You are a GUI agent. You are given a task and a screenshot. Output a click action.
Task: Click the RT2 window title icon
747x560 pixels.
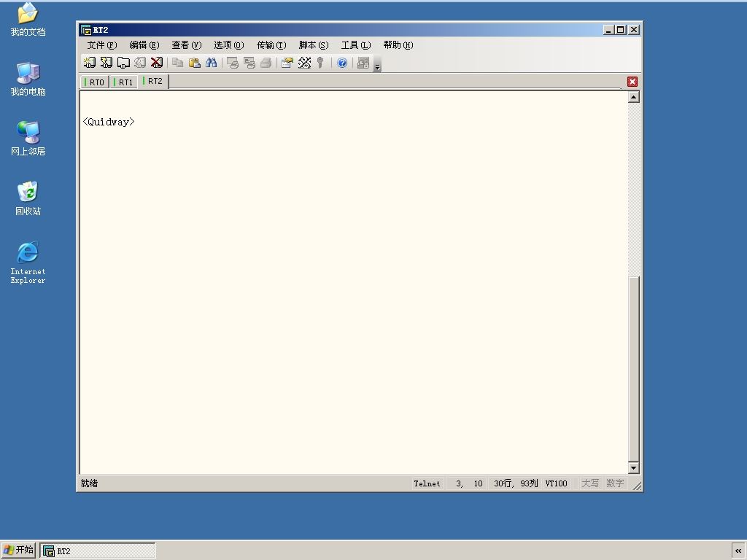coord(86,30)
